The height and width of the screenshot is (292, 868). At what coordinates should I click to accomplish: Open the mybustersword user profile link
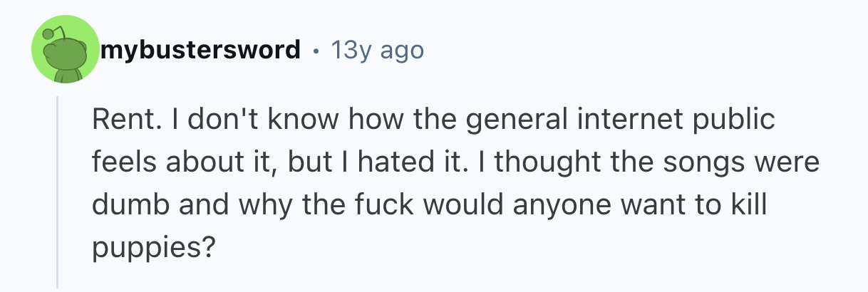[x=201, y=51]
